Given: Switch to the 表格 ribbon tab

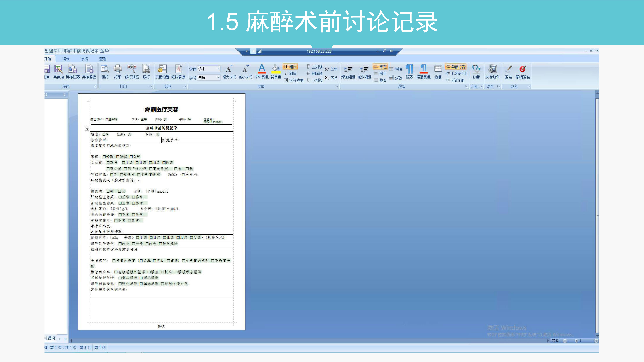Looking at the screenshot, I should (85, 59).
